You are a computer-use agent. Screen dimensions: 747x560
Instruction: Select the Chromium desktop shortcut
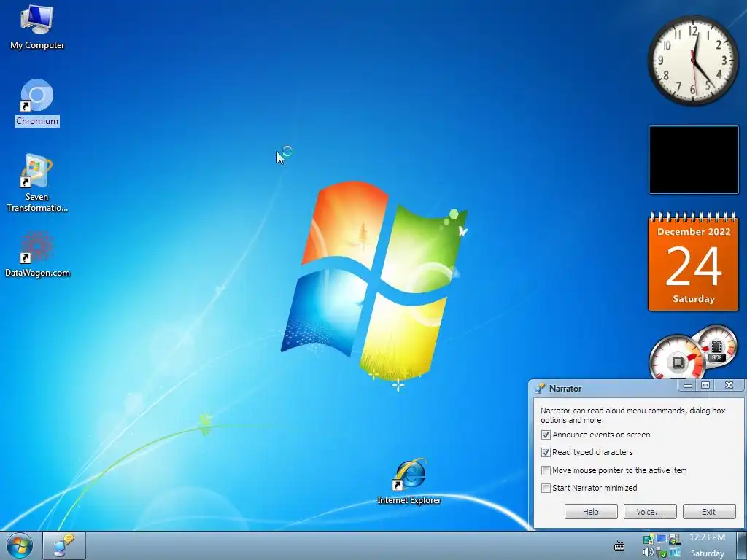click(37, 102)
